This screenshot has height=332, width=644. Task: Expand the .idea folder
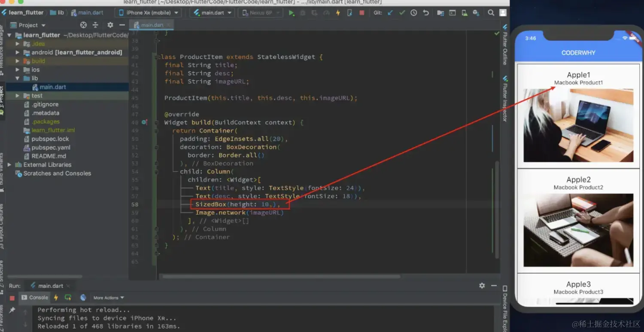[18, 44]
